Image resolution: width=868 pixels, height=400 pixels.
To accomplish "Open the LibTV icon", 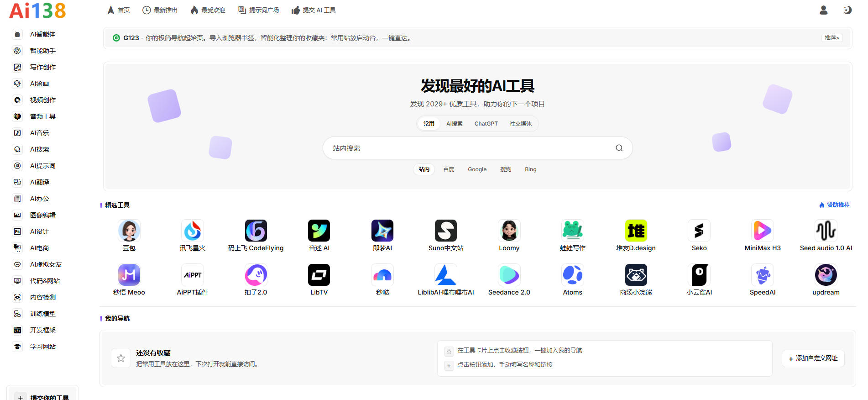I will (319, 275).
